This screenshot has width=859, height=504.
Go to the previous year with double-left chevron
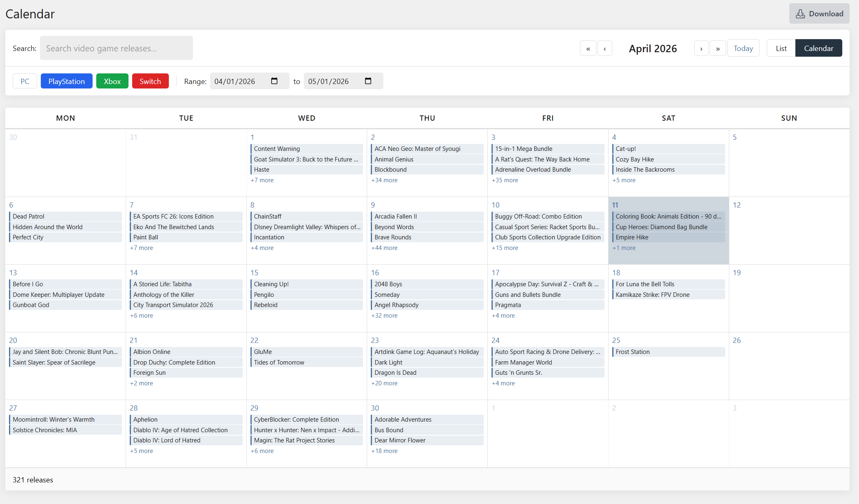click(x=588, y=49)
